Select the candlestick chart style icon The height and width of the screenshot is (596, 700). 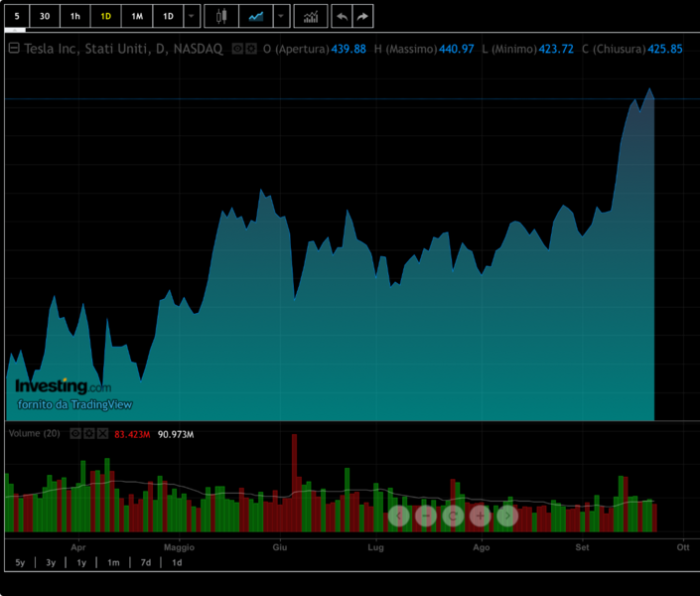[220, 16]
